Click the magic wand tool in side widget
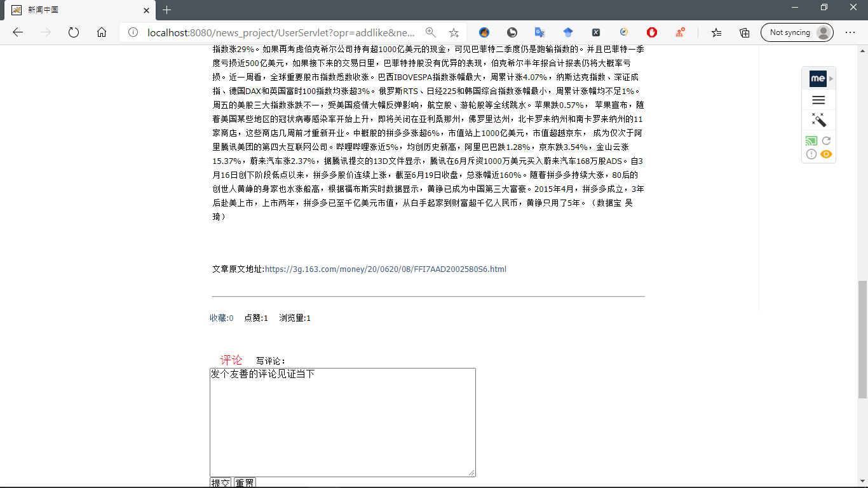This screenshot has height=488, width=868. (818, 119)
